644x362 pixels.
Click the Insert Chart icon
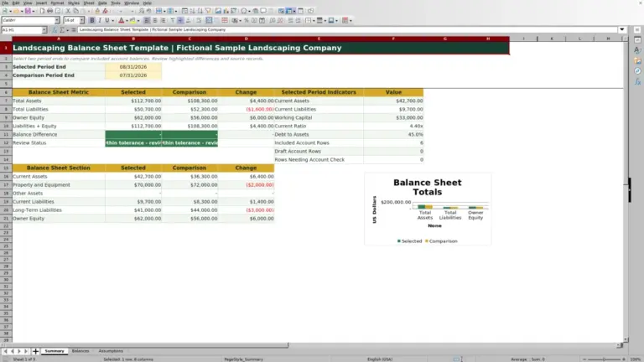click(226, 11)
